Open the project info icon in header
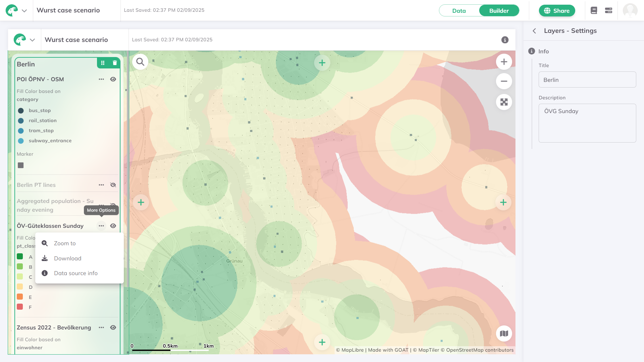This screenshot has height=362, width=644. 505,40
